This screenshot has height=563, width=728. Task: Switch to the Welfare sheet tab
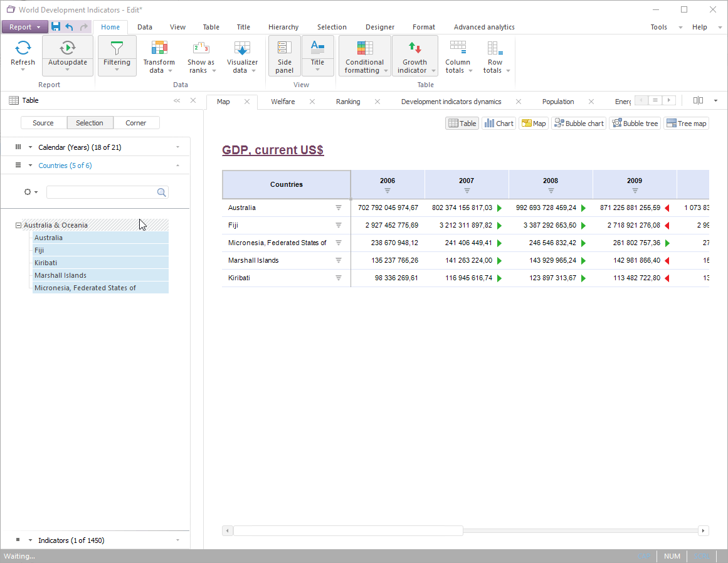(283, 102)
